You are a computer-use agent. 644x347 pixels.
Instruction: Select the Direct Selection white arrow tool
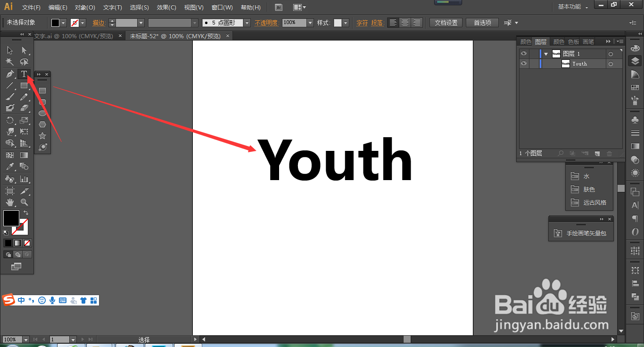click(x=24, y=50)
